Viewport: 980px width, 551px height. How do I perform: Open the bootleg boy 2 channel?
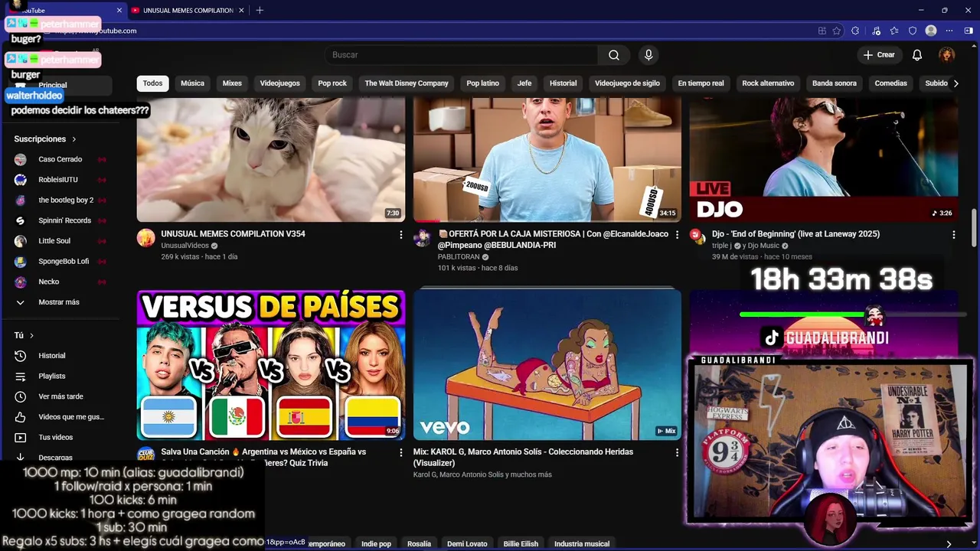66,201
